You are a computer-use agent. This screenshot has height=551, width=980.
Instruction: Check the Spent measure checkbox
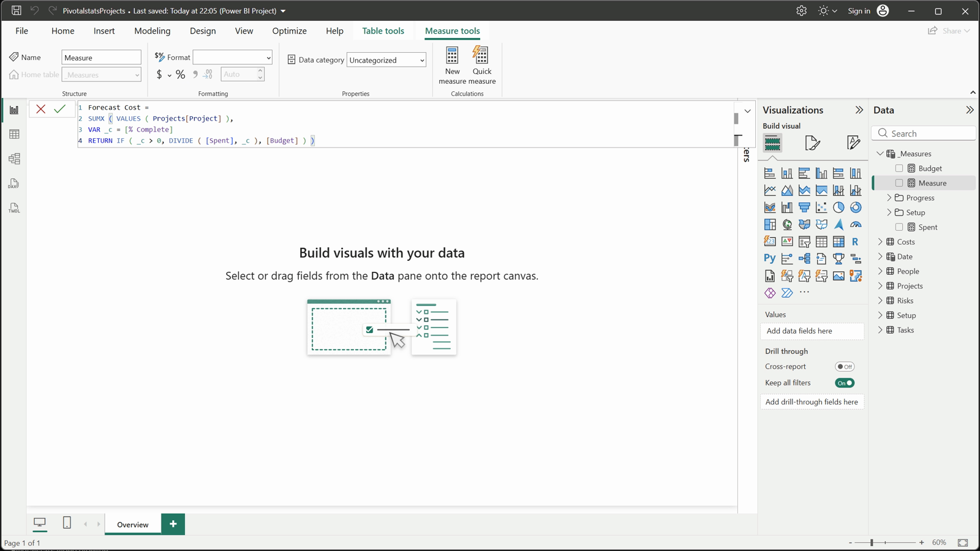899,227
